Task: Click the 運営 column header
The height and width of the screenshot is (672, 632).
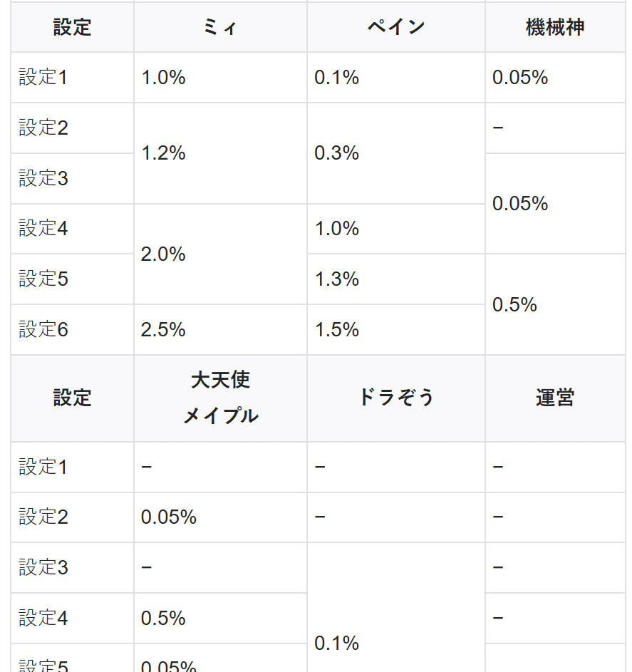Action: [x=555, y=398]
